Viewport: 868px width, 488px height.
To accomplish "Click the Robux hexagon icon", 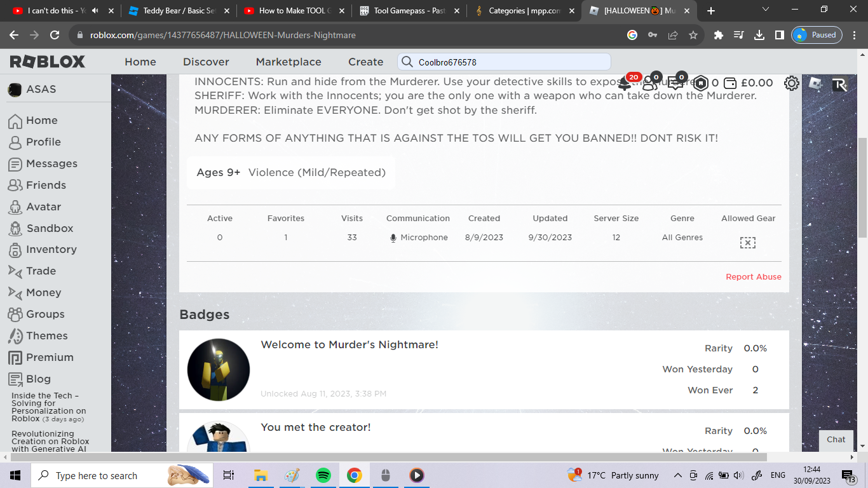I will pyautogui.click(x=700, y=83).
